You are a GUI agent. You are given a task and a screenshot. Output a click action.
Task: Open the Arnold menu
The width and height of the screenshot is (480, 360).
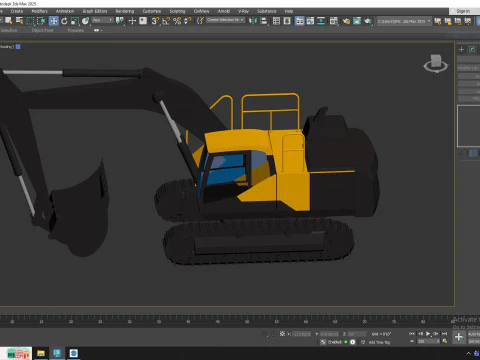coord(224,11)
